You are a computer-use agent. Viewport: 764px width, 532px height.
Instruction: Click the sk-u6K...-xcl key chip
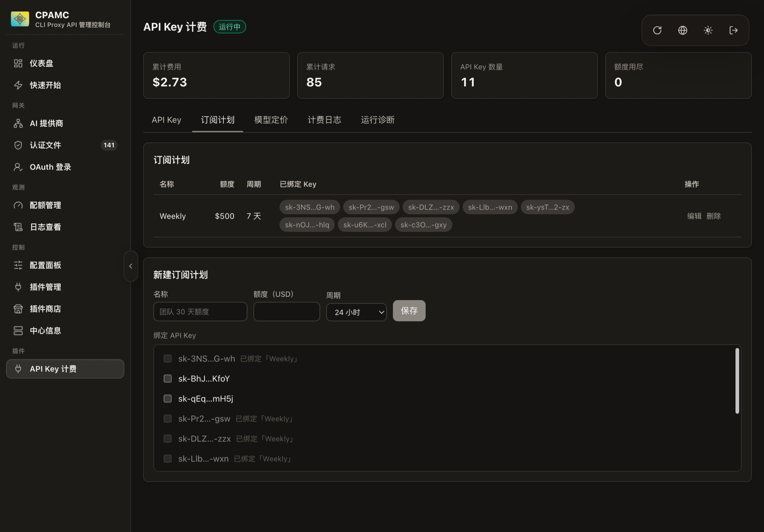point(365,225)
